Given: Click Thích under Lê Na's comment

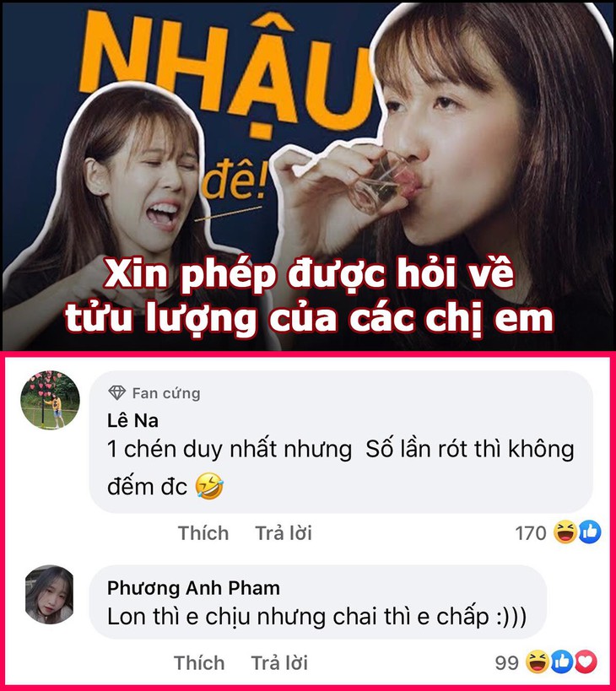Looking at the screenshot, I should (203, 533).
